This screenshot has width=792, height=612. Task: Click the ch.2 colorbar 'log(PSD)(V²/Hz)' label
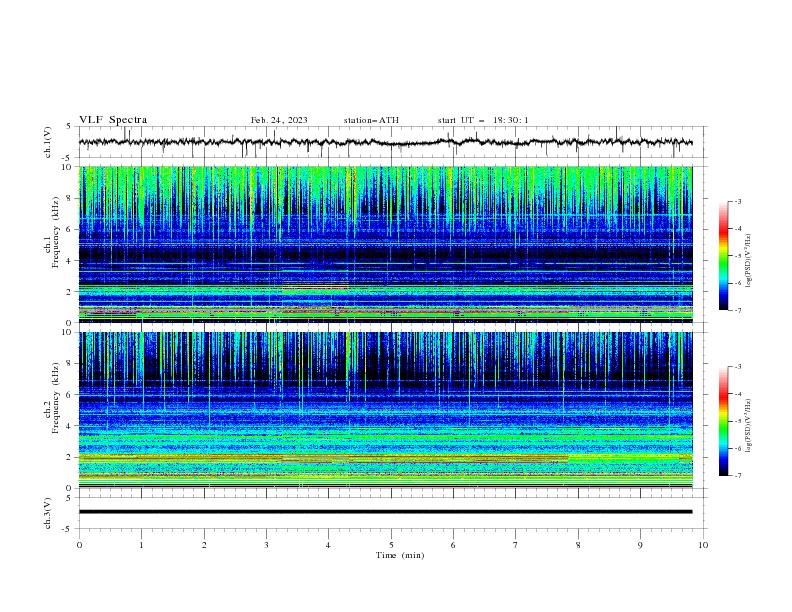pyautogui.click(x=749, y=426)
